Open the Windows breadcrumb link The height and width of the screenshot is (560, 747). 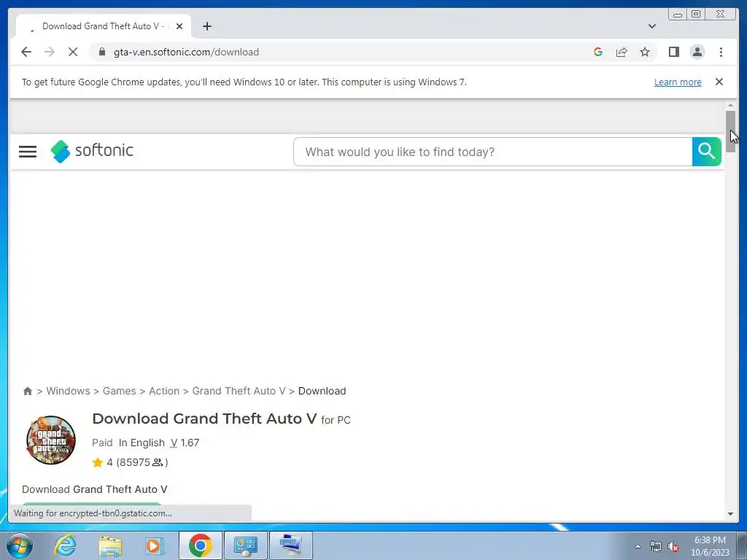click(68, 391)
